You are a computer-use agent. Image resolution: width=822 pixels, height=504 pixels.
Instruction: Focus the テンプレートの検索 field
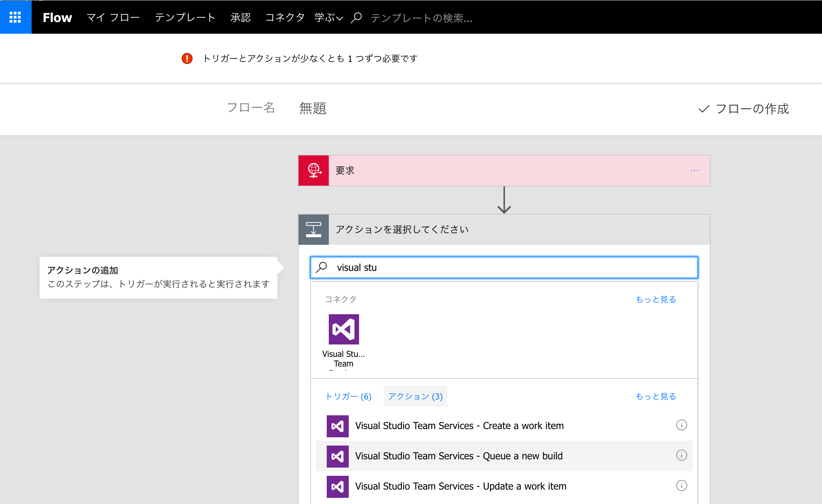tap(422, 18)
